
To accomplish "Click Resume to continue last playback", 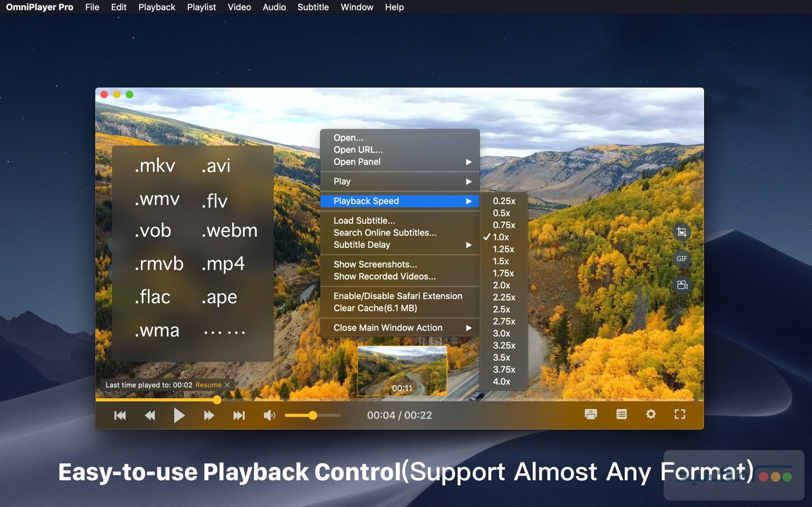I will pos(208,385).
